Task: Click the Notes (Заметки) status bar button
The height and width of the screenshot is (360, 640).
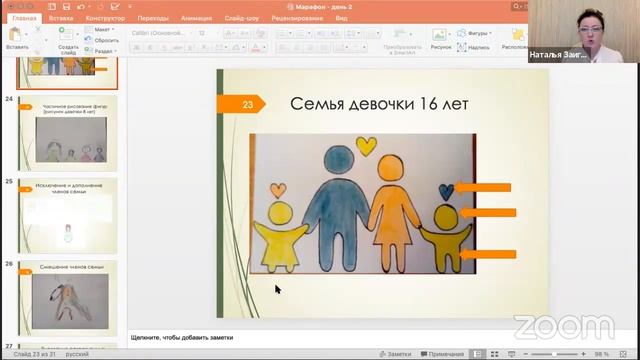Action: [395, 354]
